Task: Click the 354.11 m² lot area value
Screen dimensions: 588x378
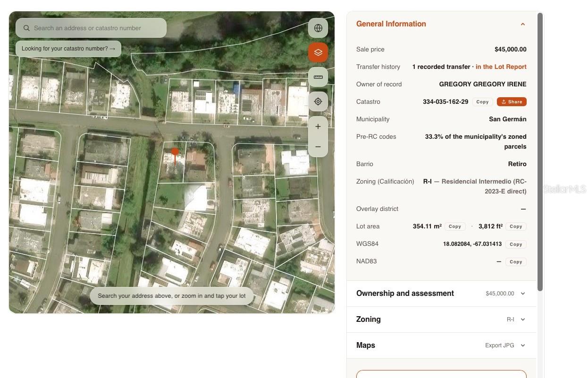Action: [427, 227]
